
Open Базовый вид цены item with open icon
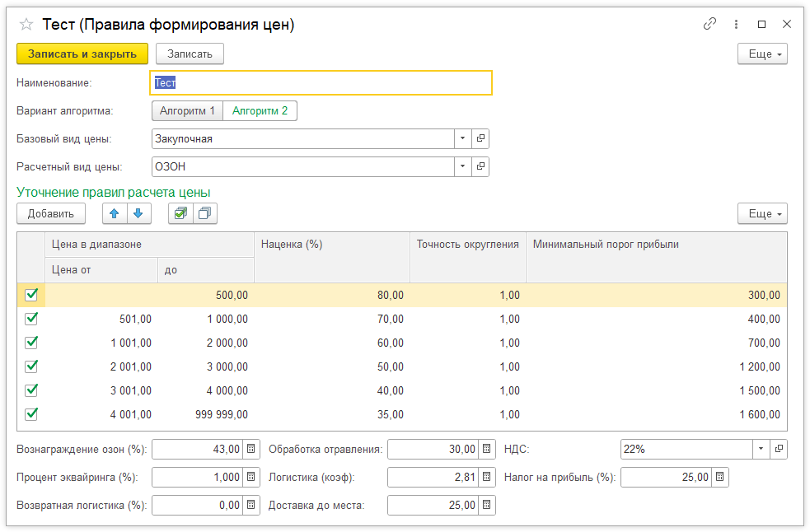point(481,139)
